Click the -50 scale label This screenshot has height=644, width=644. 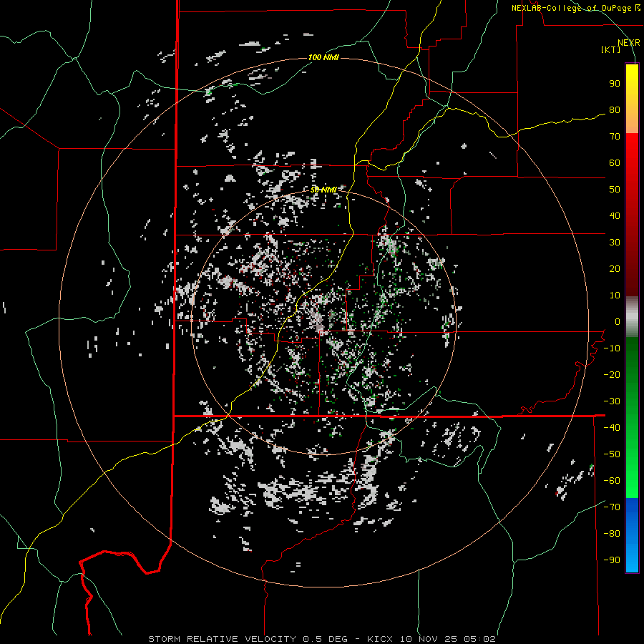[612, 454]
